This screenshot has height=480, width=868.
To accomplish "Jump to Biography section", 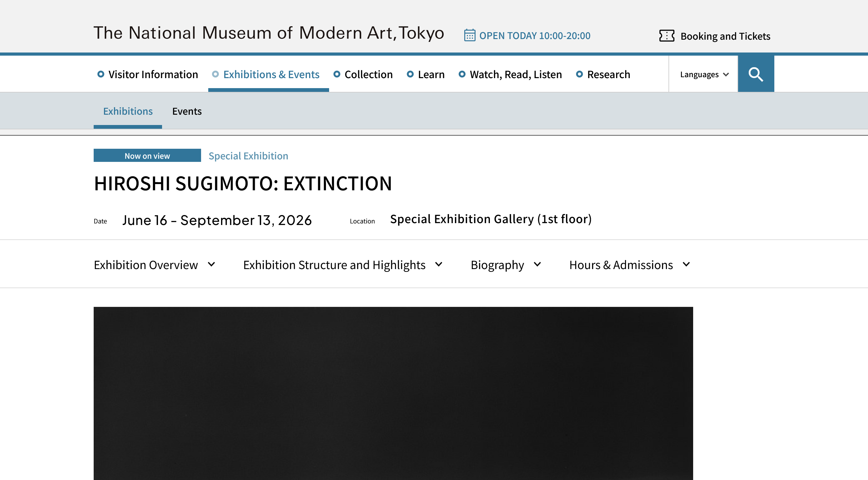I will 497,265.
